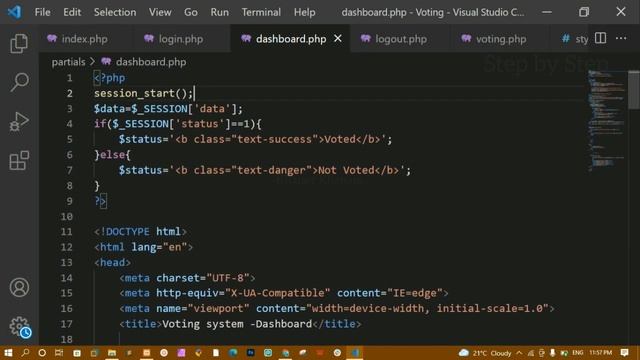The width and height of the screenshot is (640, 360).
Task: Open the Manage gear settings icon
Action: 19,327
